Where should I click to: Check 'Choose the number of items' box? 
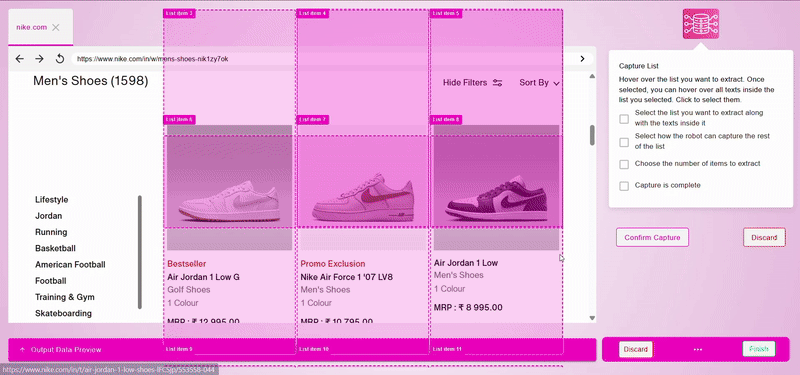pos(624,164)
